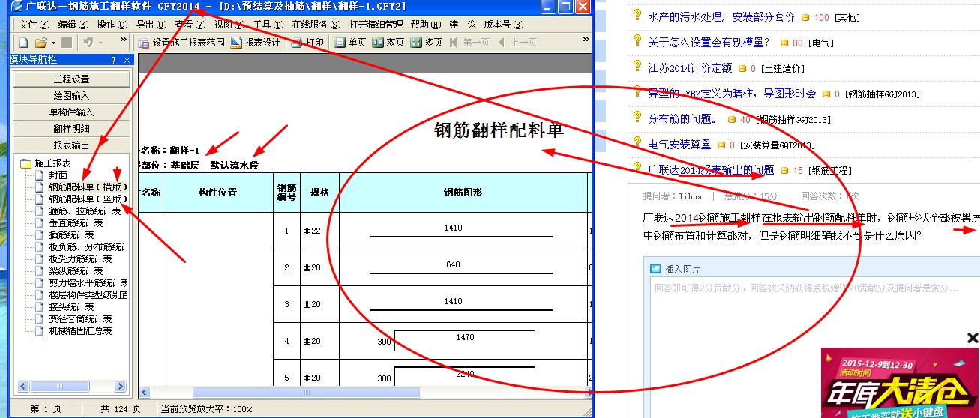The image size is (980, 418).
Task: Click the New file icon in toolbar
Action: click(x=23, y=43)
